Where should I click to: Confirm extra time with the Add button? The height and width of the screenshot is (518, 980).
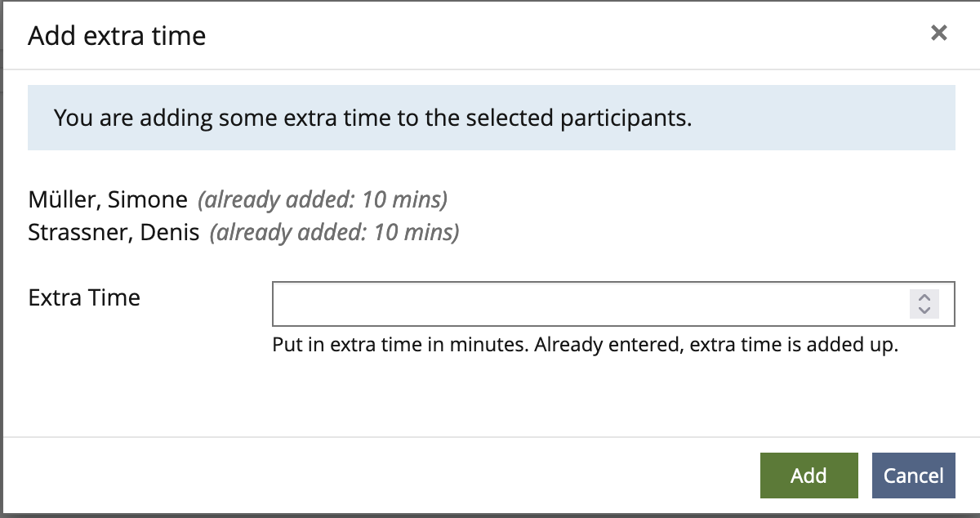click(x=808, y=476)
